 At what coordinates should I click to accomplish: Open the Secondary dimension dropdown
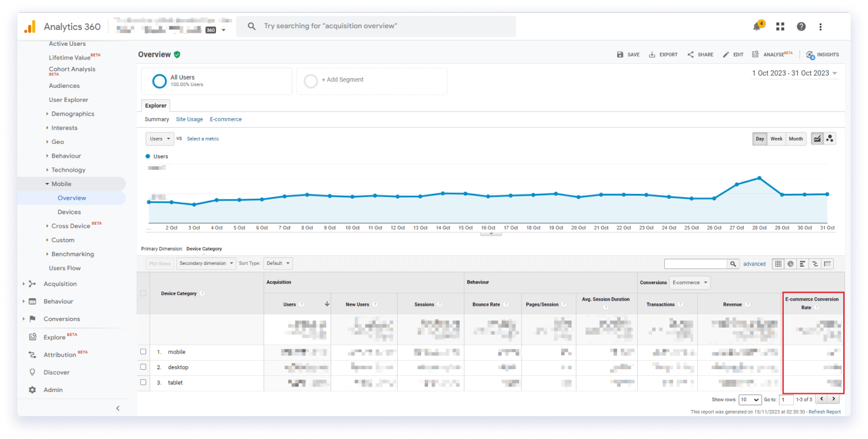coord(206,263)
